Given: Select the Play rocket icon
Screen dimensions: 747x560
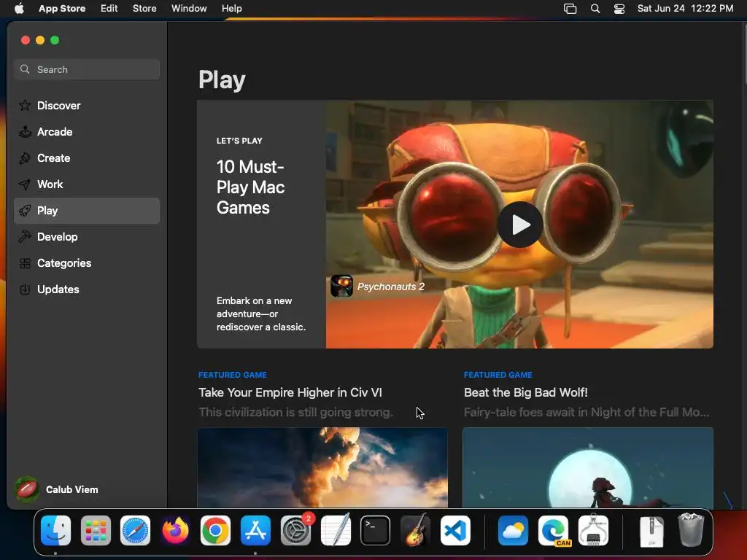Looking at the screenshot, I should point(25,211).
